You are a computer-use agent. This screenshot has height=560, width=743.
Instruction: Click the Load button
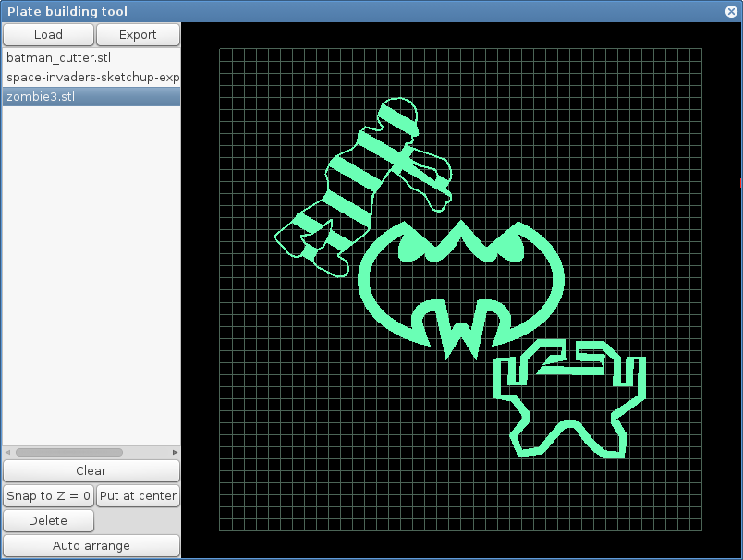pos(48,34)
